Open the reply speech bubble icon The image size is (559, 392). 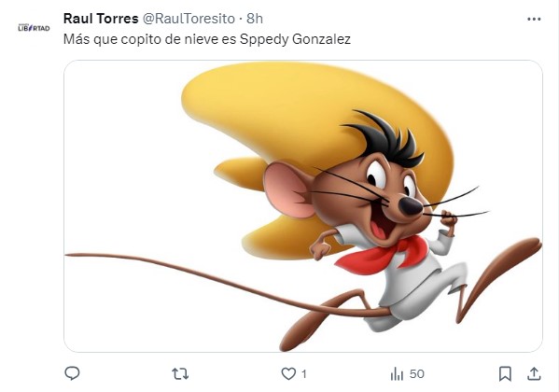[x=72, y=373]
